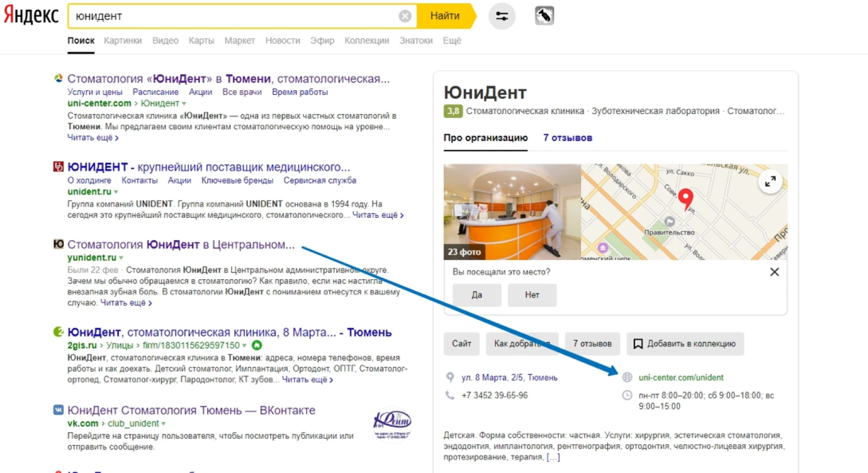Viewport: 868px width, 473px height.
Task: Open the Эфир tab
Action: [x=322, y=41]
